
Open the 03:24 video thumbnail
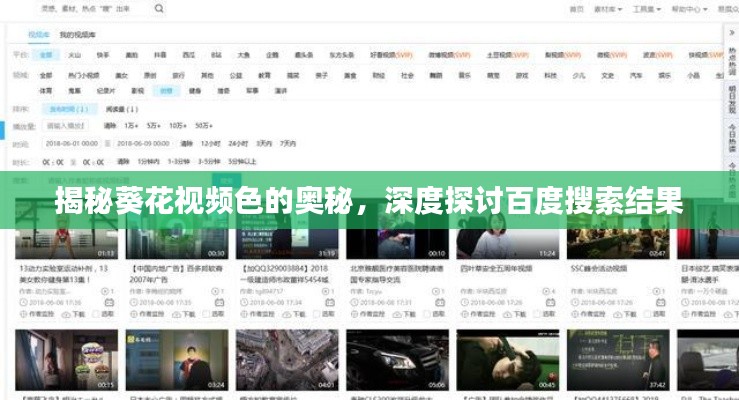[x=177, y=360]
